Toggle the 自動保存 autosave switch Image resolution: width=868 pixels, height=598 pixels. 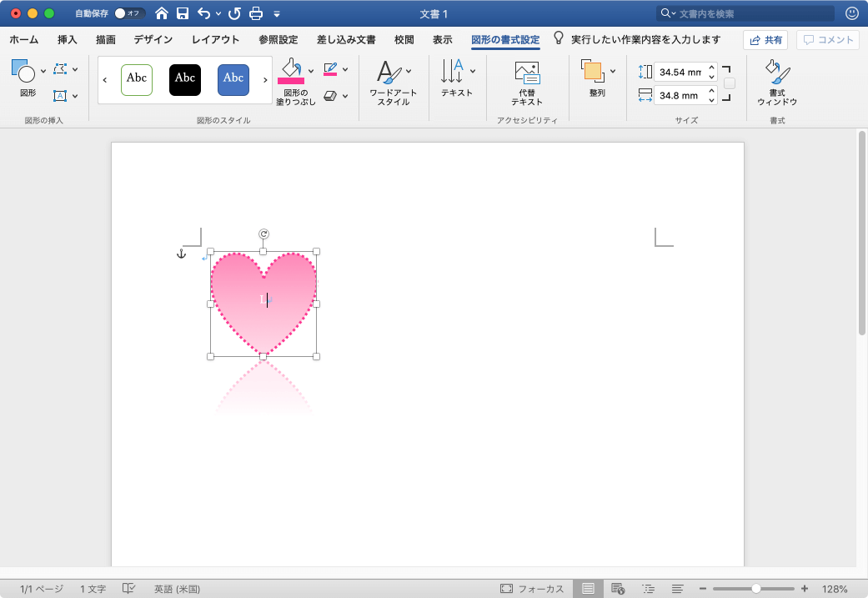129,13
